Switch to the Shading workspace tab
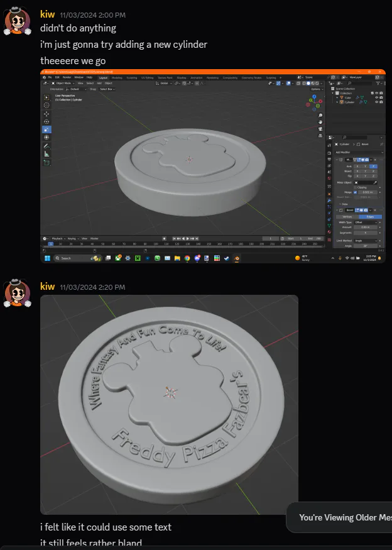392x550 pixels. (x=182, y=77)
